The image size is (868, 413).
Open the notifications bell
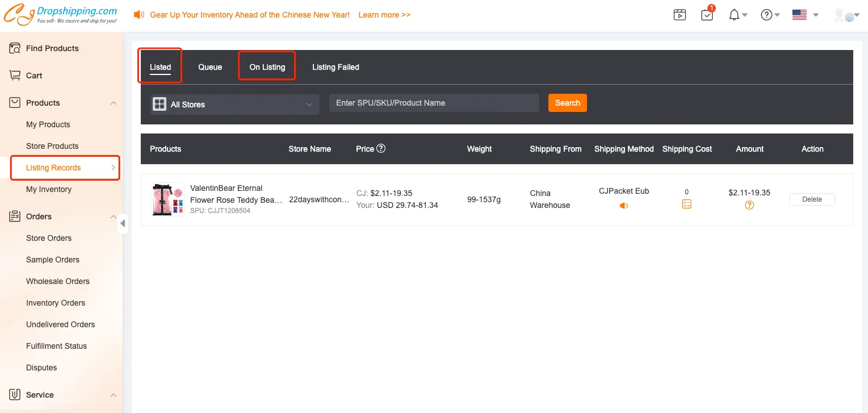point(735,15)
